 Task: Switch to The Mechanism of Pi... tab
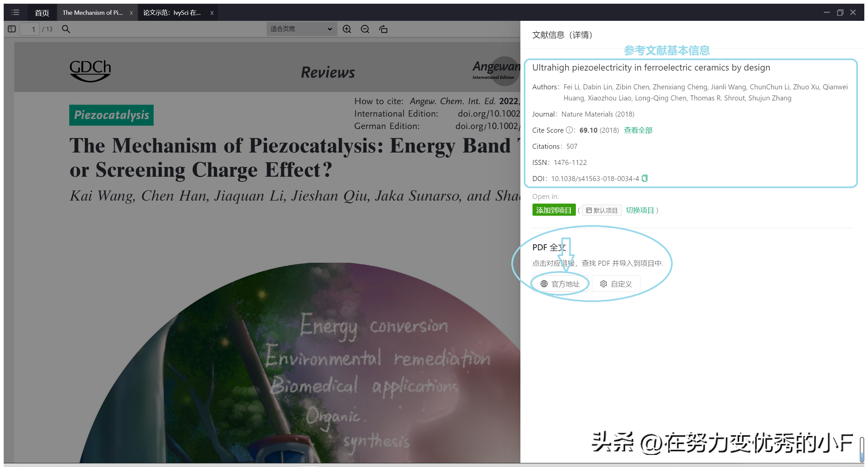point(93,13)
